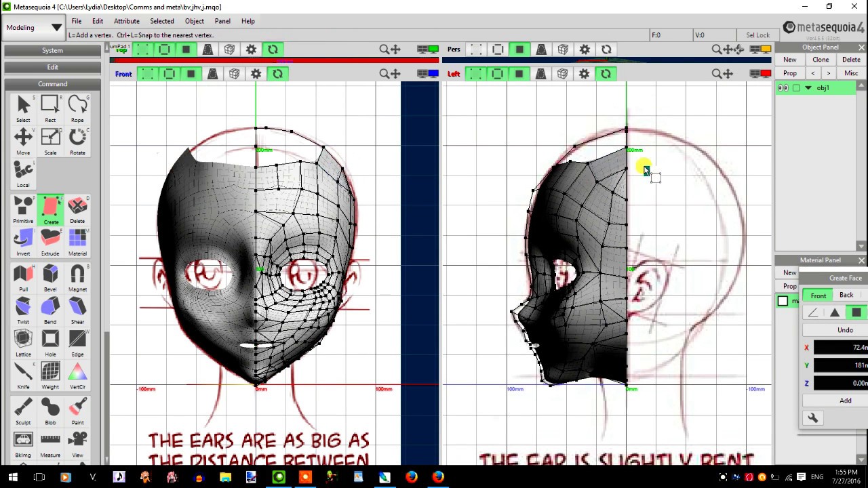
Task: Enable Back face side in Create Face
Action: [x=846, y=296]
